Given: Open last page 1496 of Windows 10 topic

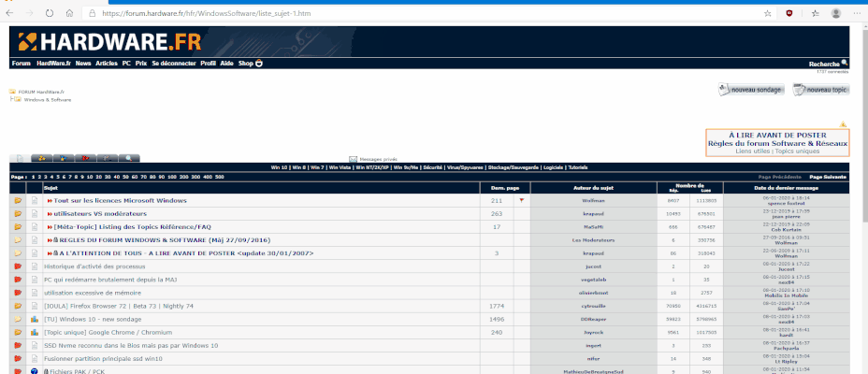Looking at the screenshot, I should 497,319.
